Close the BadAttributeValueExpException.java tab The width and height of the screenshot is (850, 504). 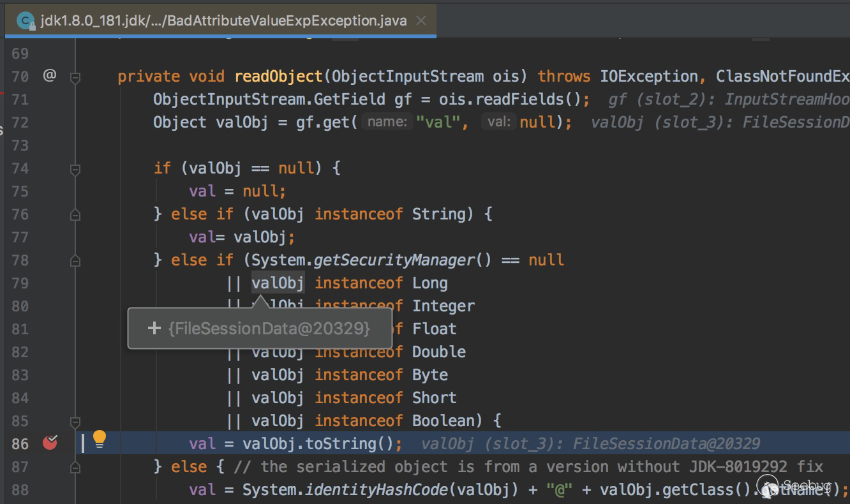pyautogui.click(x=421, y=20)
